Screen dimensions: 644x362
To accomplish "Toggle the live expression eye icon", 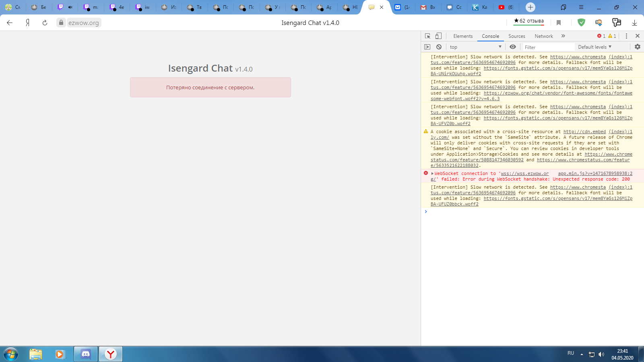I will (x=513, y=47).
